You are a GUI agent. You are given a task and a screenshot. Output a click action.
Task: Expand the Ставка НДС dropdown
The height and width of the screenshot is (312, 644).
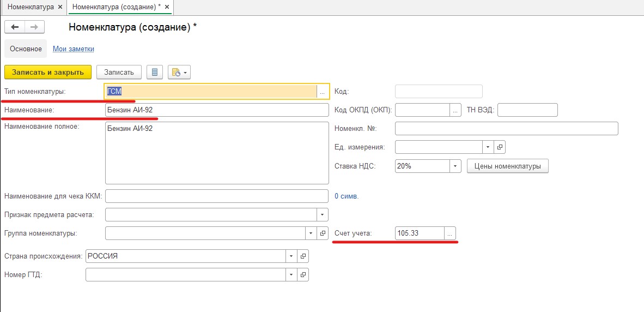point(455,166)
